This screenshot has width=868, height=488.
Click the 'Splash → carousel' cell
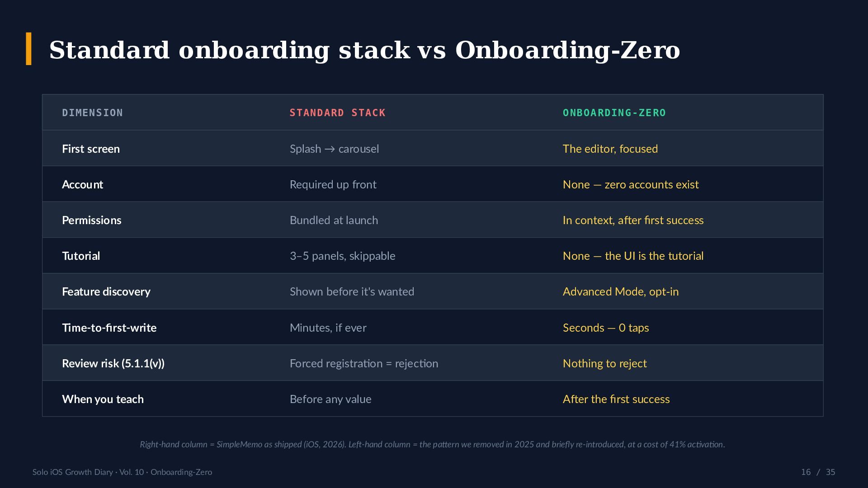[334, 149]
